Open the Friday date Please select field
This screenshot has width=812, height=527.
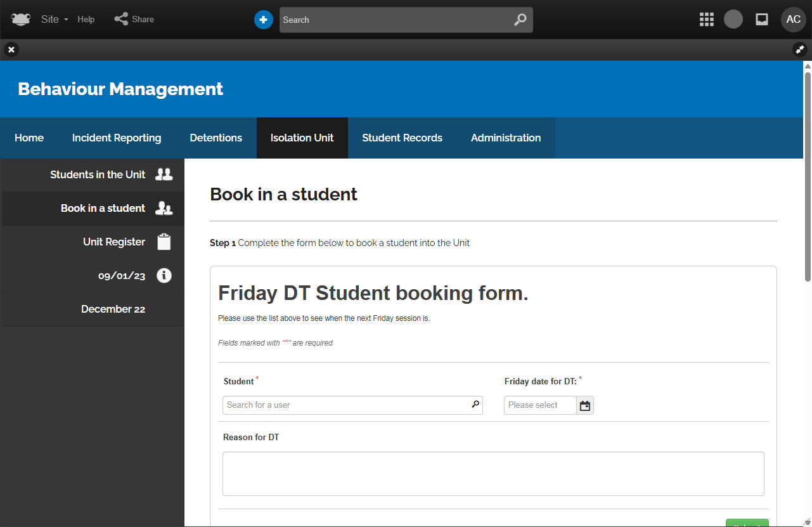(540, 405)
